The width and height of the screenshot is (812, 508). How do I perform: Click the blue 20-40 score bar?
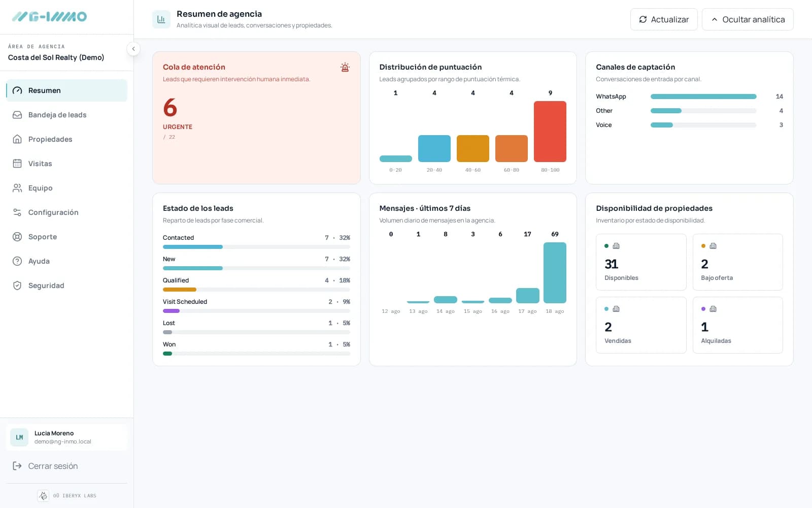(434, 148)
